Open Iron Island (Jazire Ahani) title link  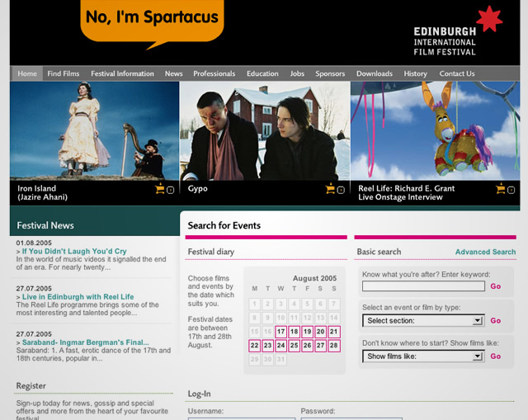coord(42,192)
